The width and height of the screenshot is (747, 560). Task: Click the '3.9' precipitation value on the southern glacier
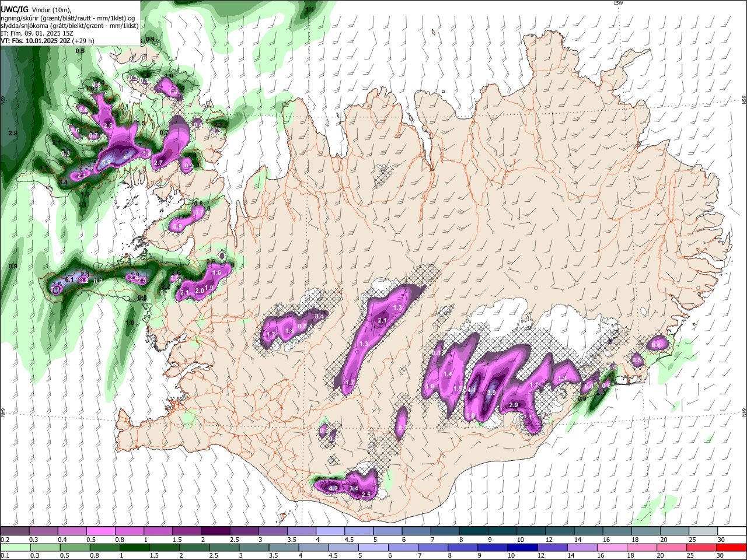pos(491,393)
